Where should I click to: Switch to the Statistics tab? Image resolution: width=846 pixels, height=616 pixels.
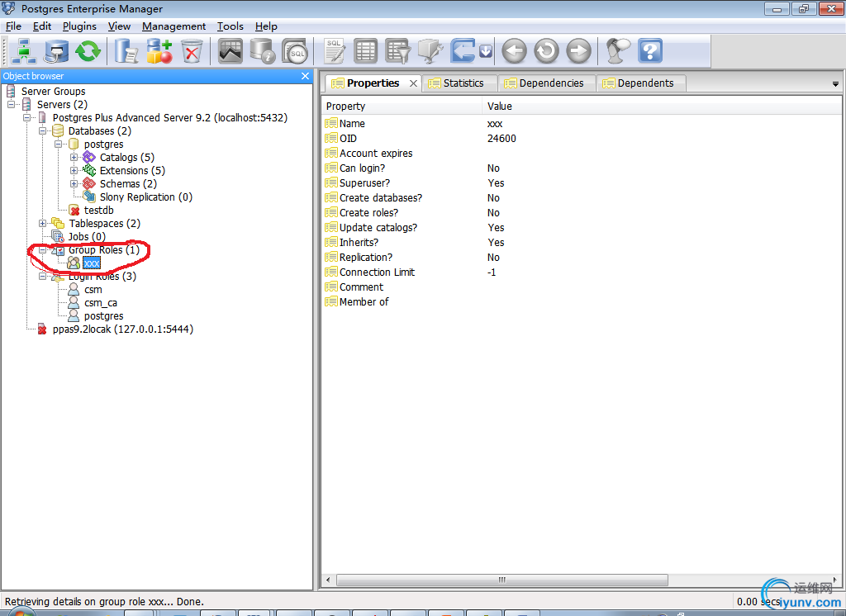459,83
